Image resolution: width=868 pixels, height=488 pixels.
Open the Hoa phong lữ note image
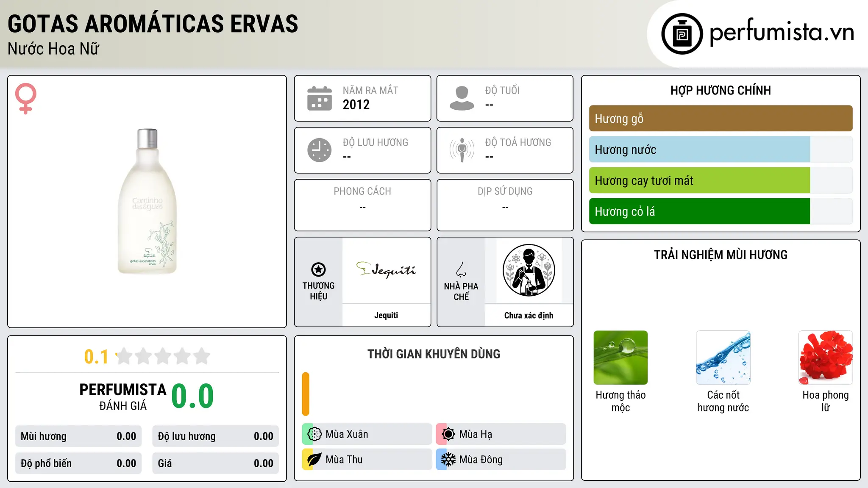826,358
